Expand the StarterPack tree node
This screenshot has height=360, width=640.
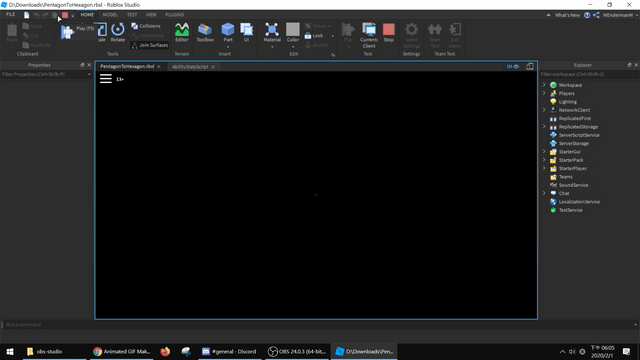(544, 160)
